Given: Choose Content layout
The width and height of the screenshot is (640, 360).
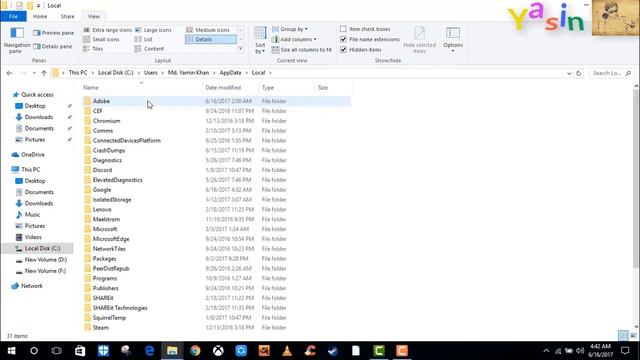Looking at the screenshot, I should tap(149, 49).
